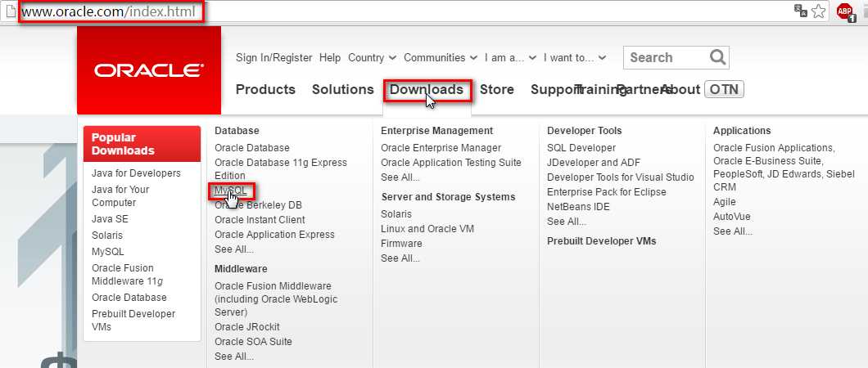Open Solaris under Server and Storage Systems
868x368 pixels.
pos(396,213)
